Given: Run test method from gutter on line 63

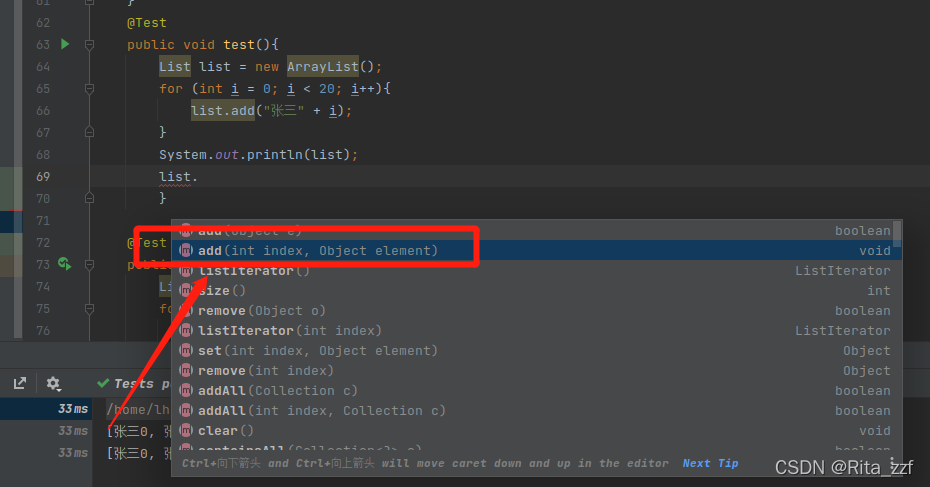Looking at the screenshot, I should coord(65,44).
